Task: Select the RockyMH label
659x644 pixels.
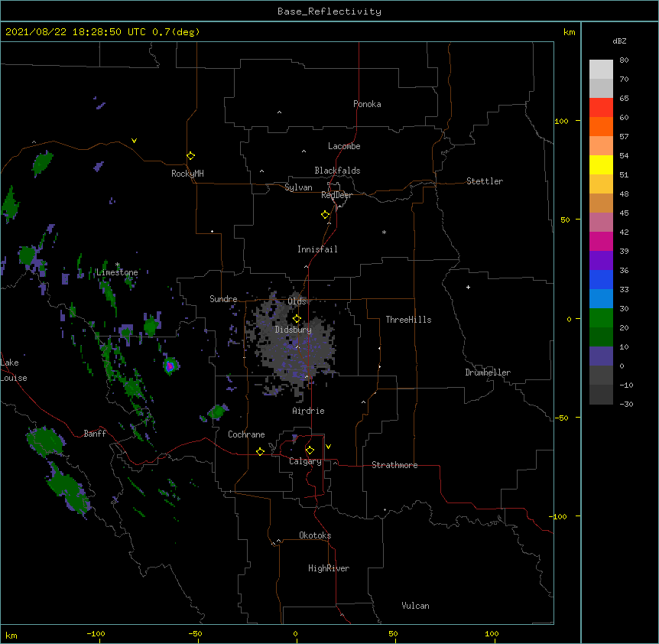Action: pos(187,174)
